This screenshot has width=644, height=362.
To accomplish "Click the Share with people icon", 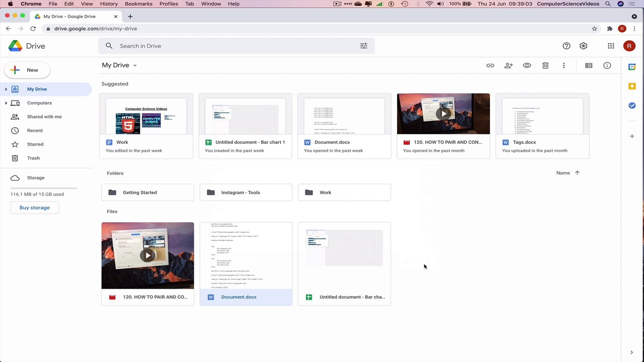I will (509, 65).
